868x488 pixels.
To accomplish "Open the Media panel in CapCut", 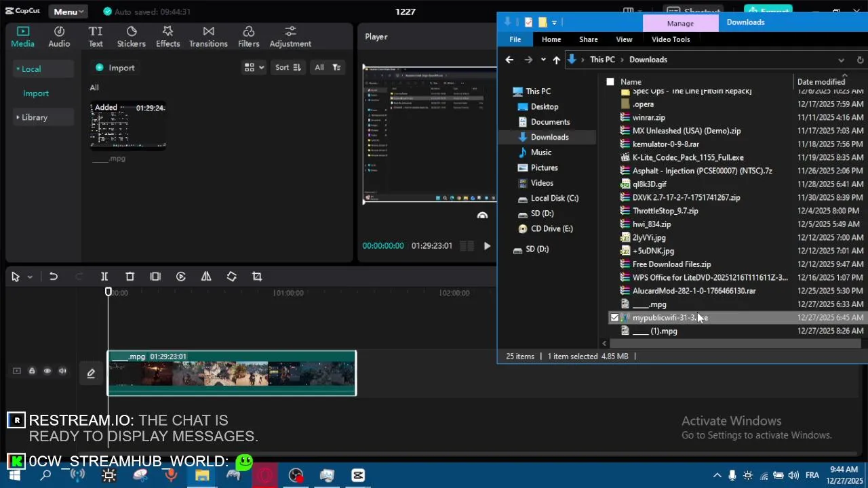I will pyautogui.click(x=22, y=37).
